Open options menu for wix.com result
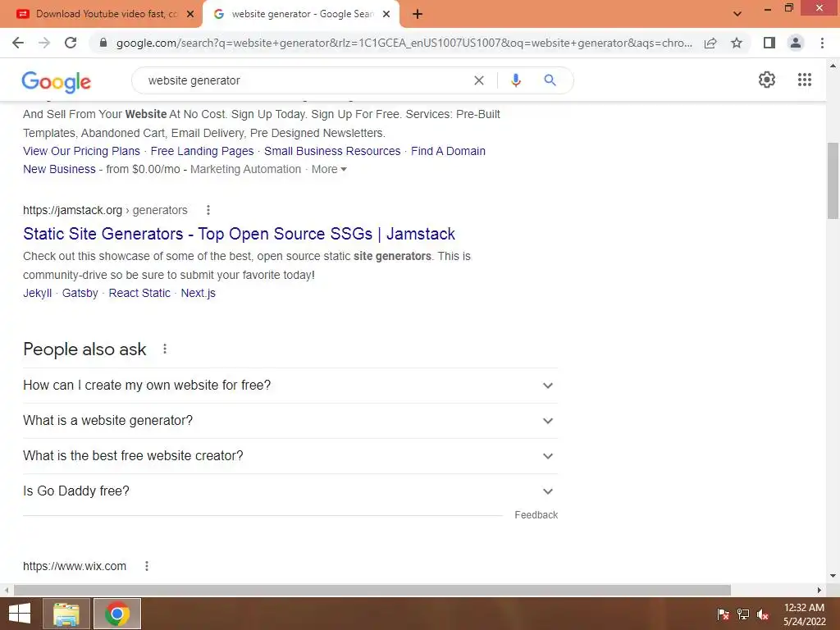The width and height of the screenshot is (840, 630). point(147,566)
